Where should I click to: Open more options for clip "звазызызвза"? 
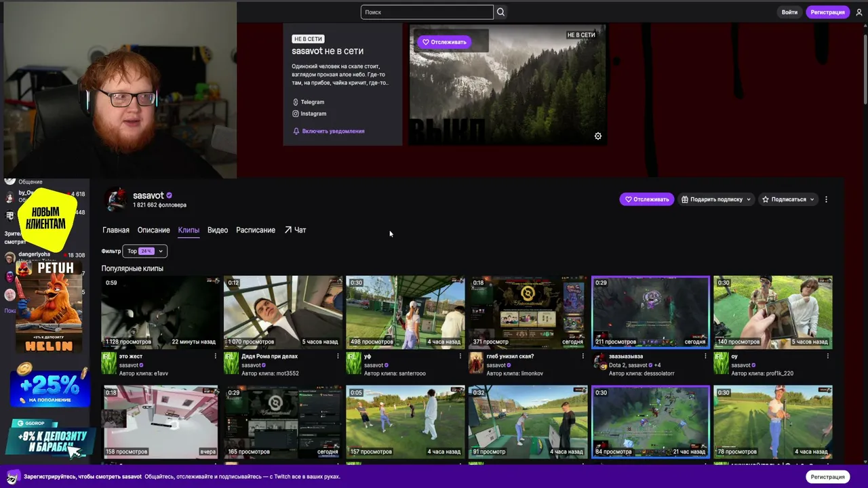(705, 357)
